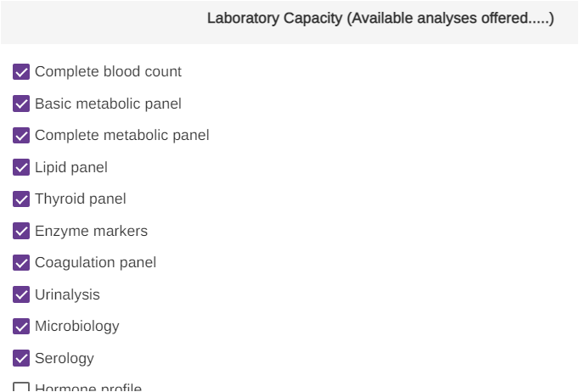Deselect the Microbiology checkbox

click(x=22, y=327)
